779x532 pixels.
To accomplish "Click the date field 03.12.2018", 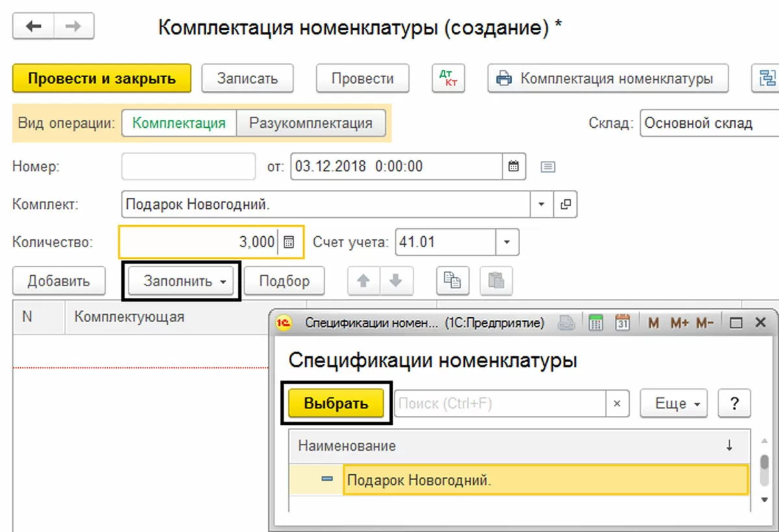I will click(396, 166).
